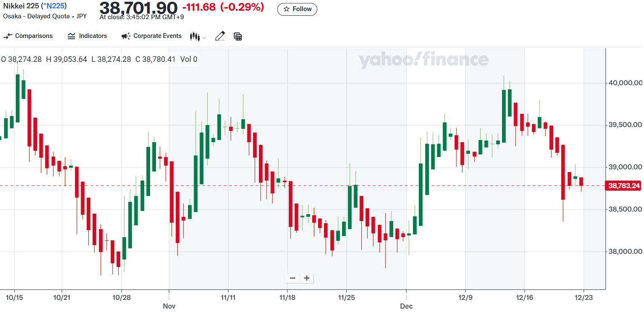Viewport: 644px width, 312px height.
Task: Click the yahoo!finance watermark logo
Action: [423, 60]
